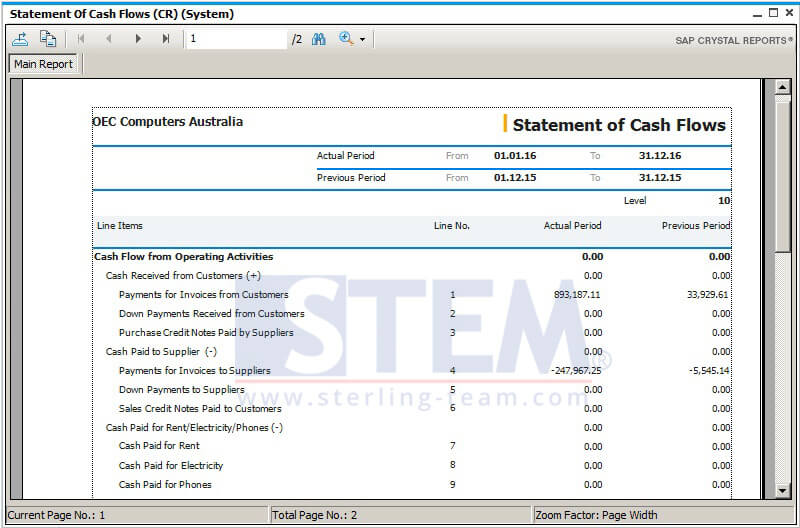This screenshot has width=800, height=528.
Task: Click the Statement of Cash Flows title
Action: pos(619,125)
